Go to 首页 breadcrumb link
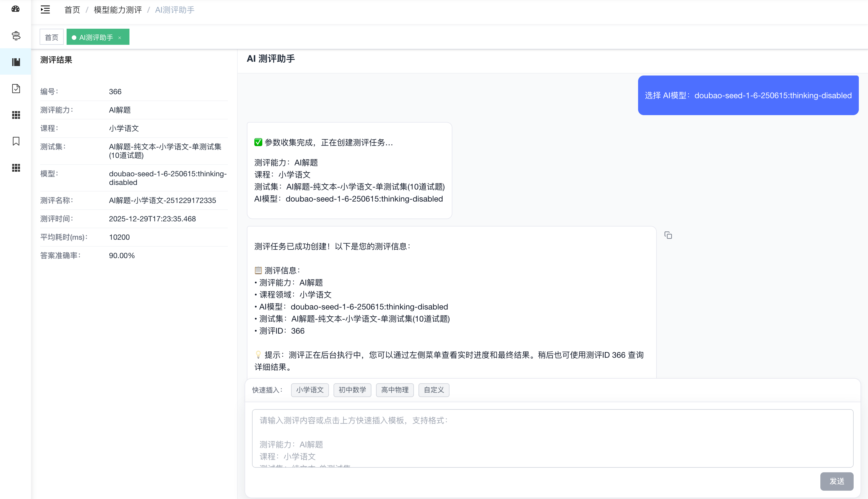Screen dimensions: 868x499 click(72, 10)
